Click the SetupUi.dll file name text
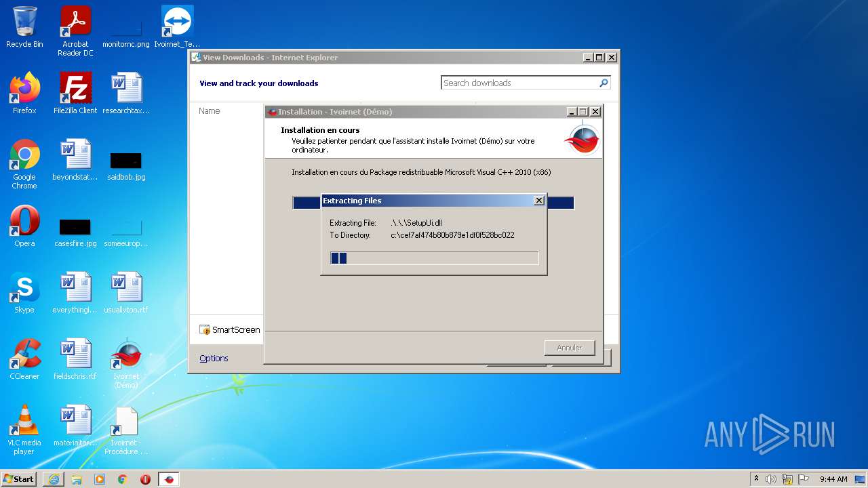The height and width of the screenshot is (488, 868). (x=416, y=223)
